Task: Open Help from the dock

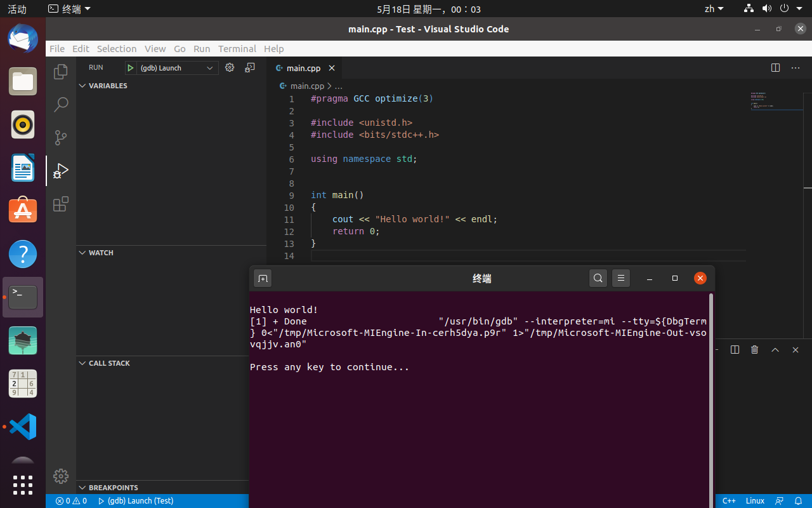Action: click(23, 254)
